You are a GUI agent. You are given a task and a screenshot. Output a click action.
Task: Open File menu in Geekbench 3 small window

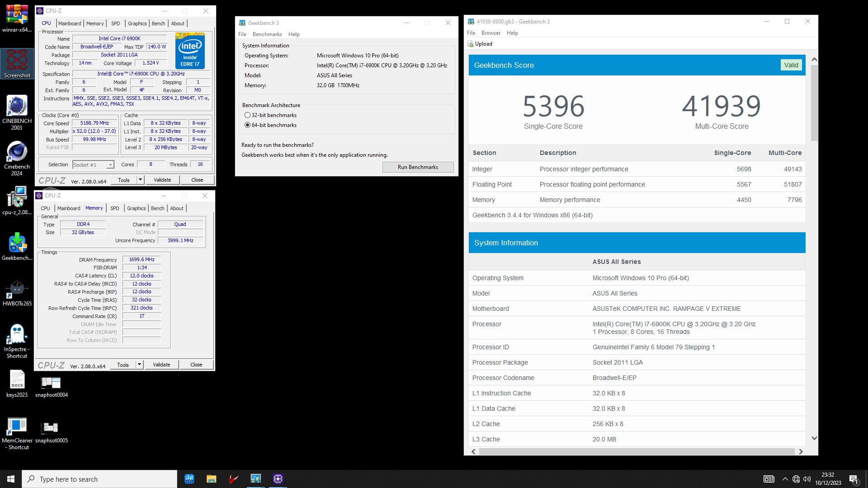click(x=242, y=34)
